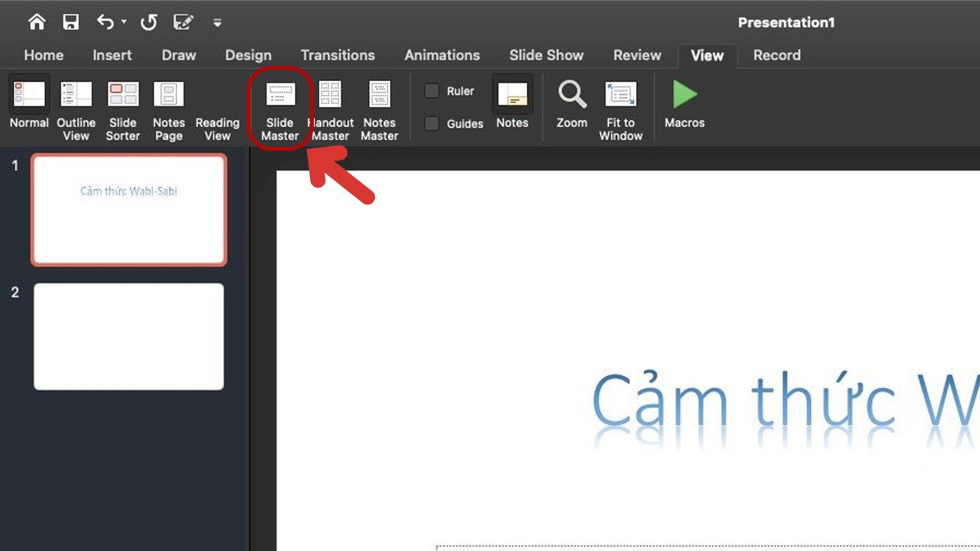Click the Home house icon in title bar

37,22
